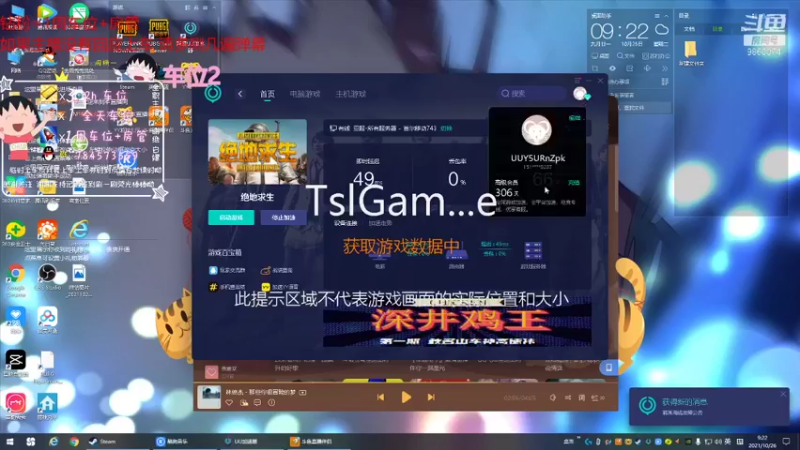
Task: Click the UU accelerator logo icon
Action: point(213,93)
